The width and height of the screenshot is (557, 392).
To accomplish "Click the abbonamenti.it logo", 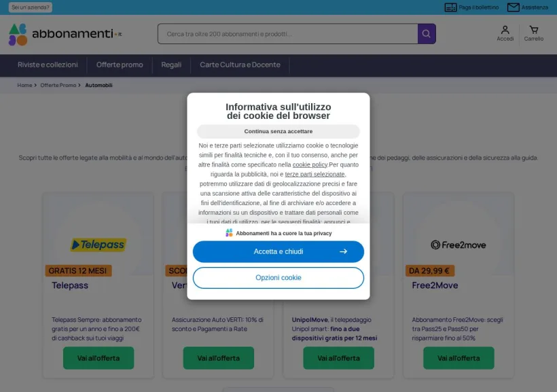I will [x=65, y=34].
